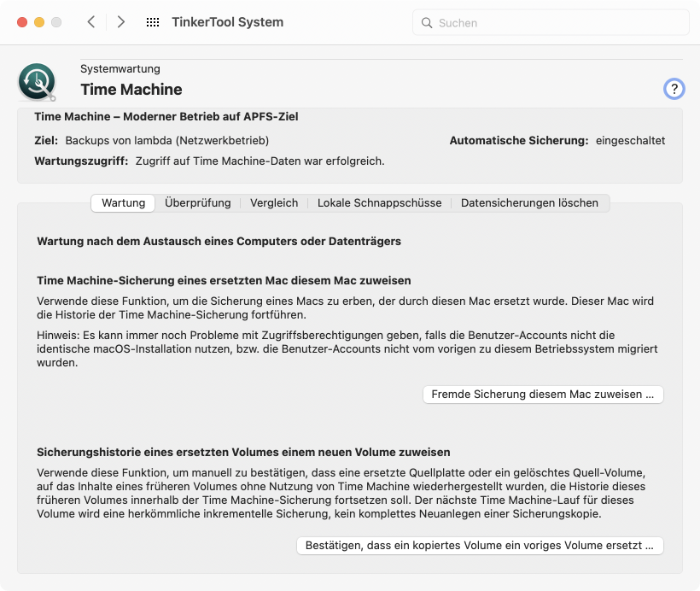Go forward with the right chevron arrow
This screenshot has width=700, height=591.
pos(120,22)
